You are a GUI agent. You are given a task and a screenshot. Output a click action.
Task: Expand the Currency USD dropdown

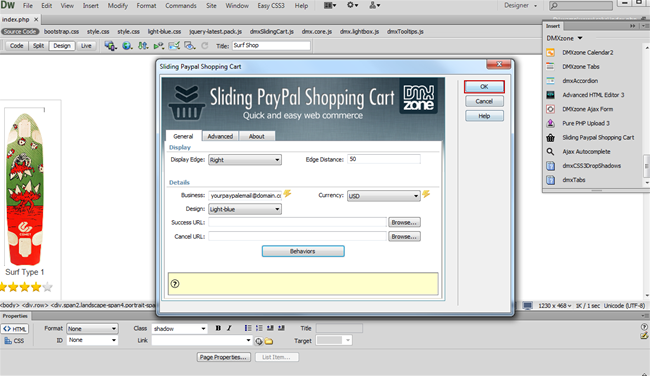383,196
